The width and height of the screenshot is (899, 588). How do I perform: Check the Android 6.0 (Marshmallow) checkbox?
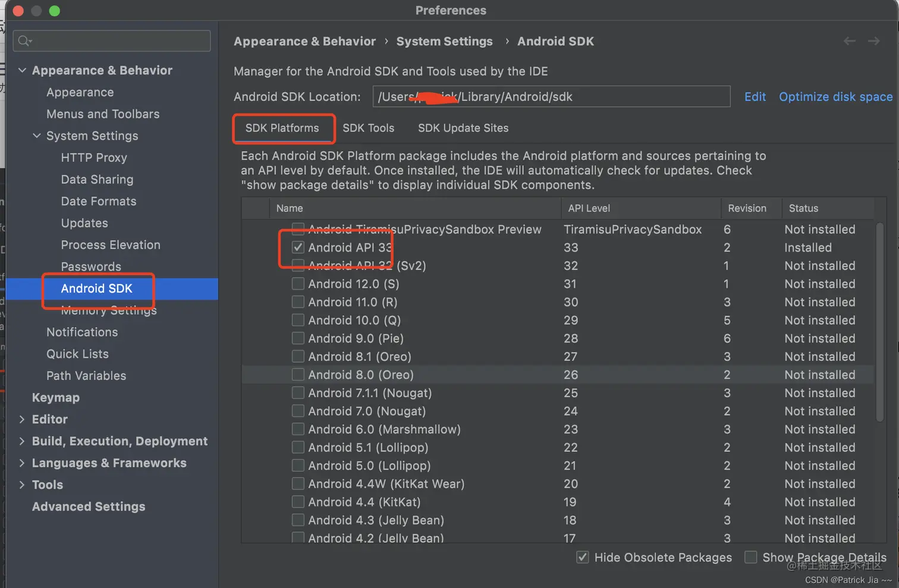pyautogui.click(x=298, y=429)
